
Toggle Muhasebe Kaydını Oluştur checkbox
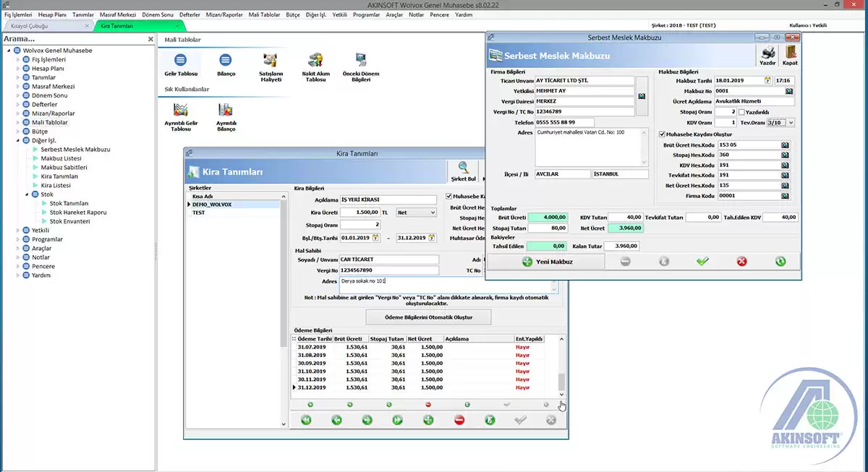click(x=662, y=134)
